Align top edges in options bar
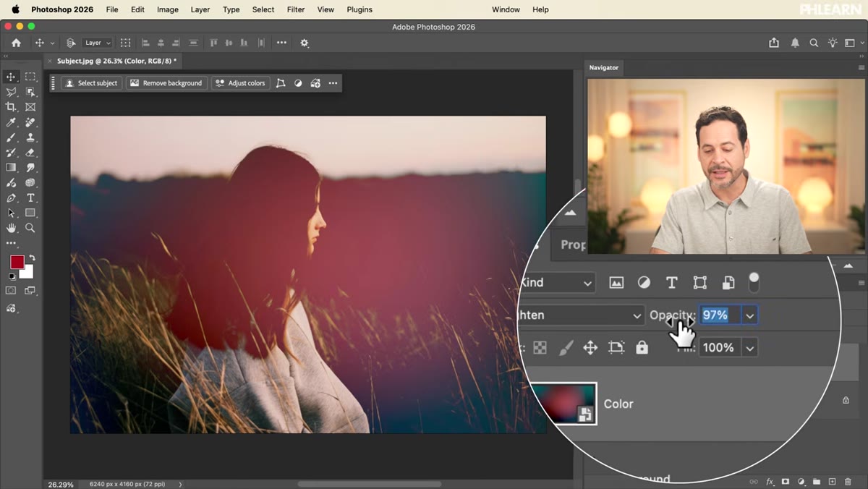This screenshot has height=489, width=868. (213, 43)
